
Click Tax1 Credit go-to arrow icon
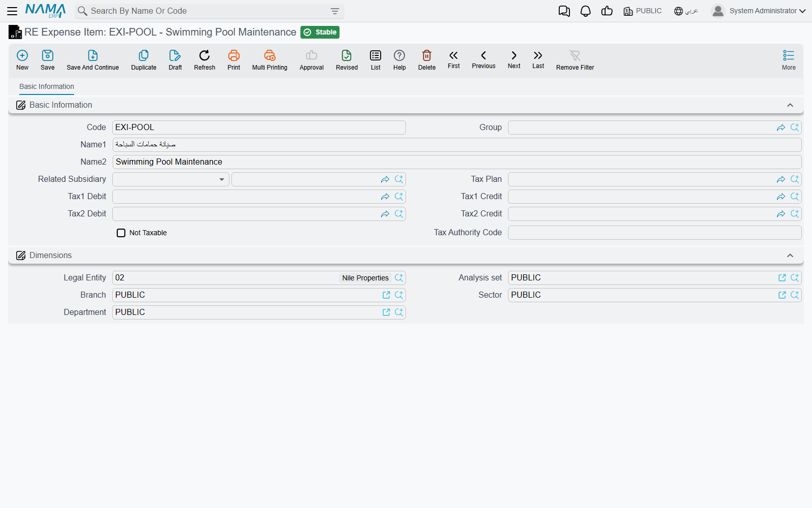[x=781, y=197]
